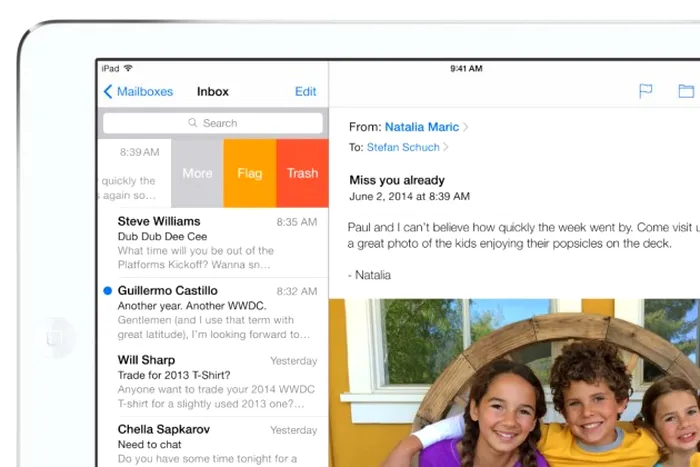The height and width of the screenshot is (467, 700).
Task: Tap the back chevron next to Mailboxes
Action: 108,92
